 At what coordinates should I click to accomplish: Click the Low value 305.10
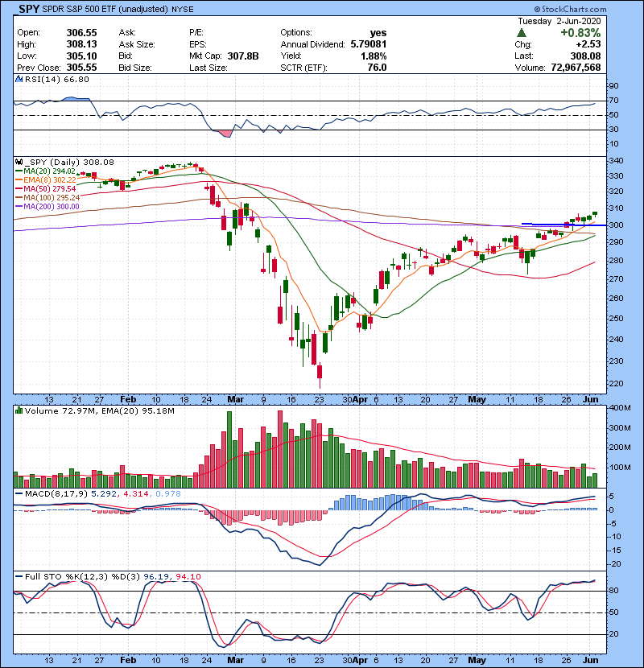tap(81, 56)
